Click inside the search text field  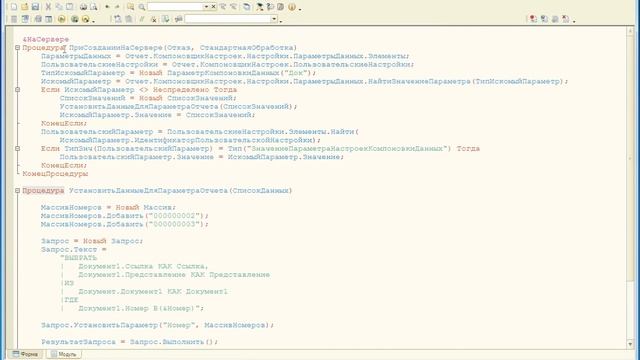175,7
